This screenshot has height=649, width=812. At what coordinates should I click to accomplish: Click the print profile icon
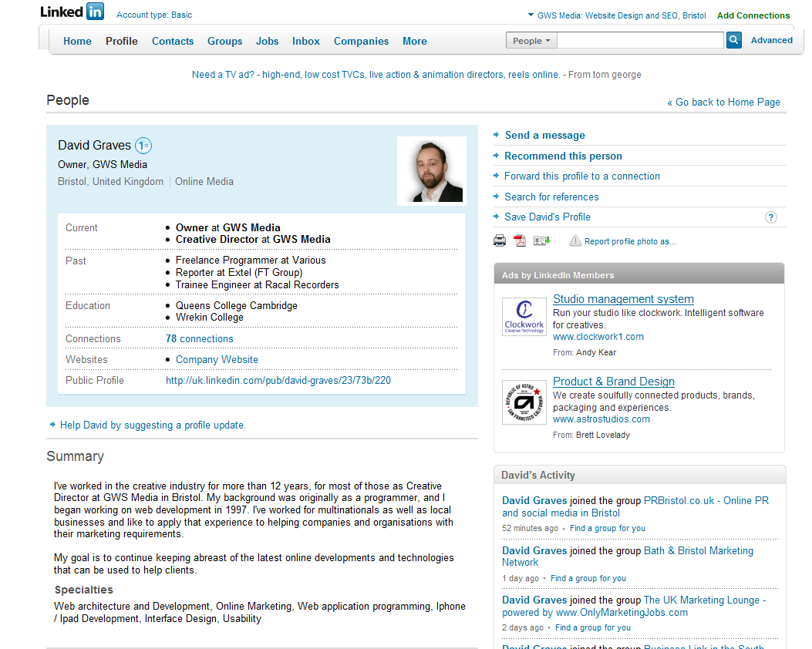[500, 241]
